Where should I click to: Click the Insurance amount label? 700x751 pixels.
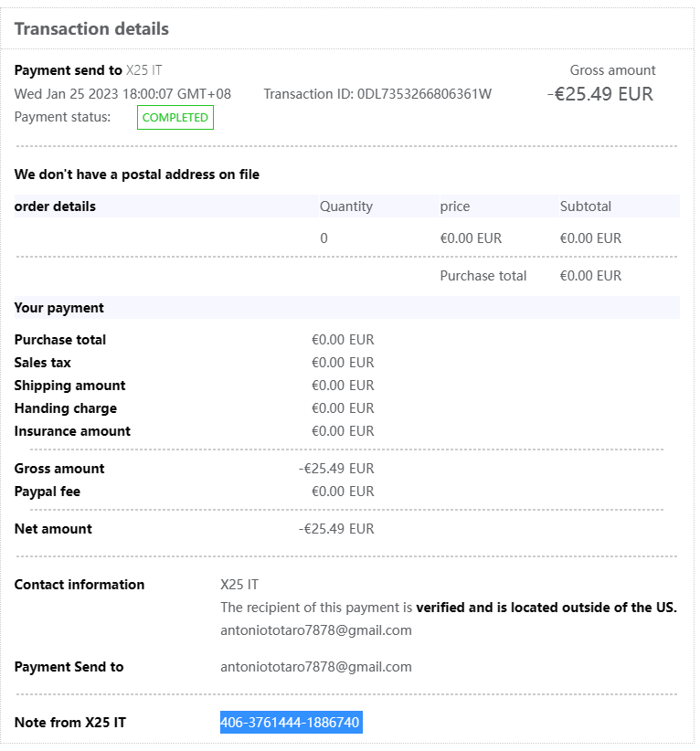coord(72,431)
